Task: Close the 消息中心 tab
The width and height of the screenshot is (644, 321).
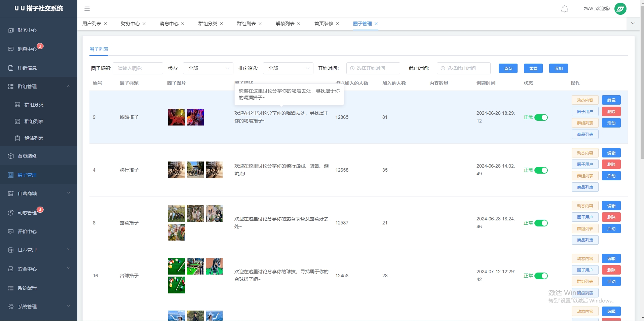Action: 183,24
